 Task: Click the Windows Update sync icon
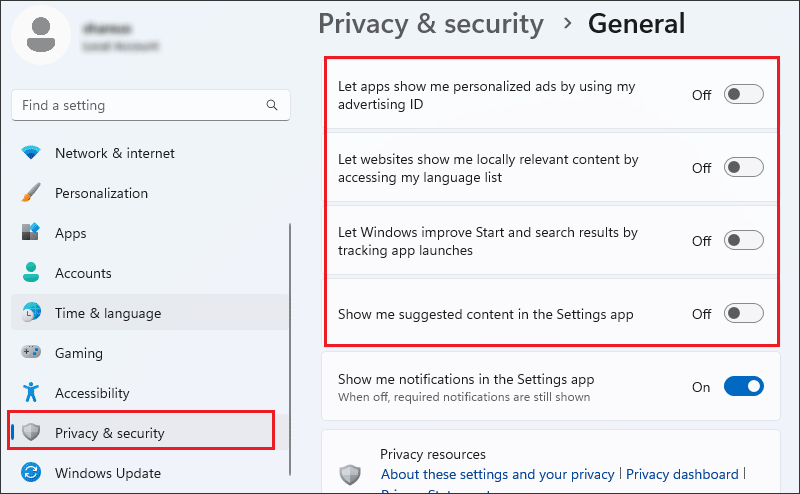click(31, 472)
